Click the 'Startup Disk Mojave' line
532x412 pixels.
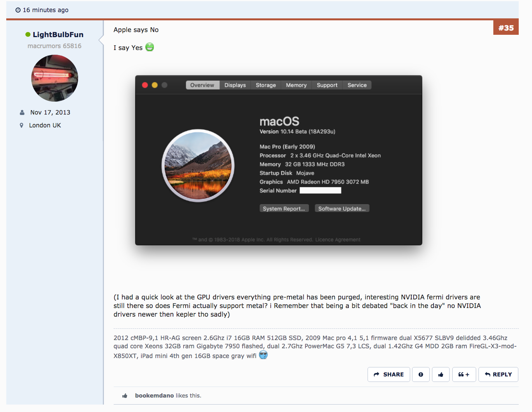click(287, 173)
